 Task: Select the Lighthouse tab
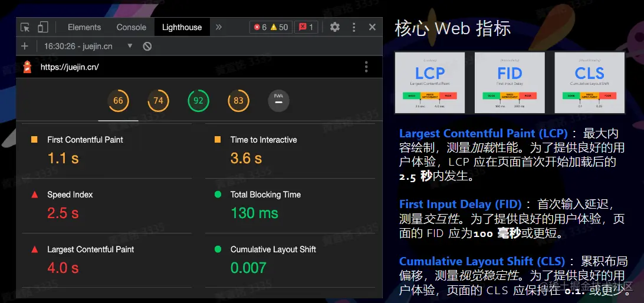182,28
